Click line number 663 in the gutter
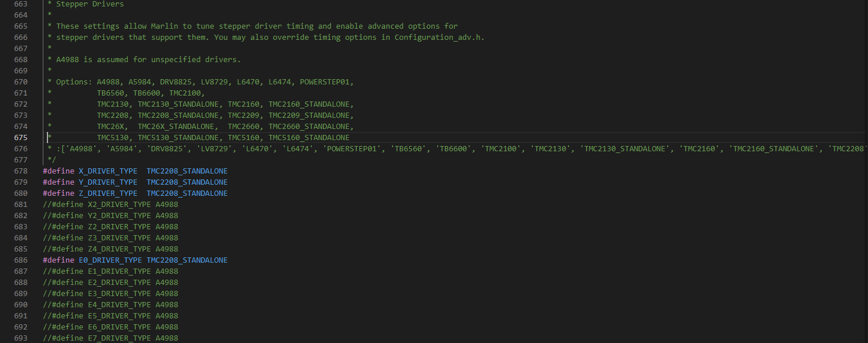The width and height of the screenshot is (868, 343). [21, 4]
